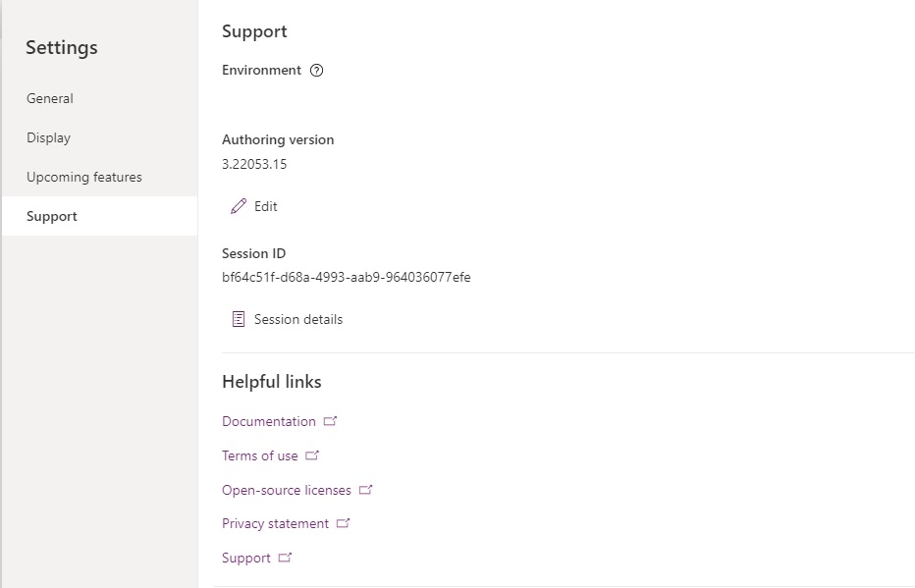Select the Support tab in sidebar

point(99,216)
